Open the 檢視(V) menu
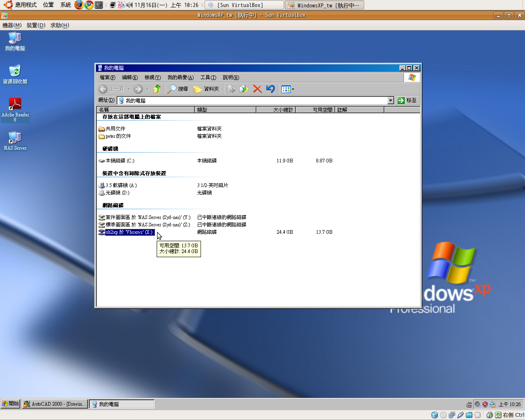Image resolution: width=525 pixels, height=420 pixels. [x=153, y=78]
